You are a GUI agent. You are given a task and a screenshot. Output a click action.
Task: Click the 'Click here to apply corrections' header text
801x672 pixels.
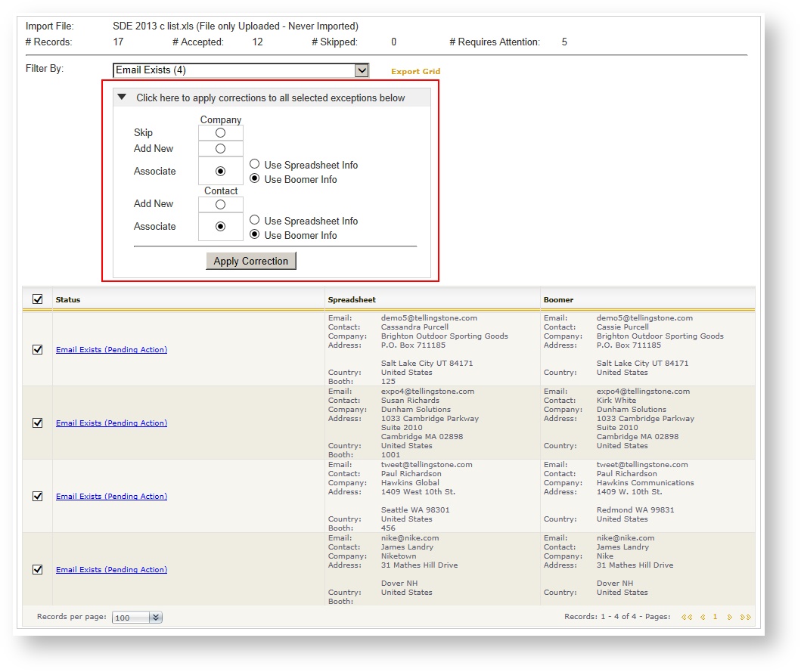(x=270, y=98)
